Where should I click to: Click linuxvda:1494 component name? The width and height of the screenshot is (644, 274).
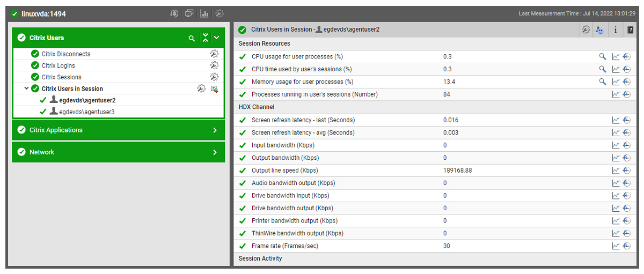tap(43, 13)
